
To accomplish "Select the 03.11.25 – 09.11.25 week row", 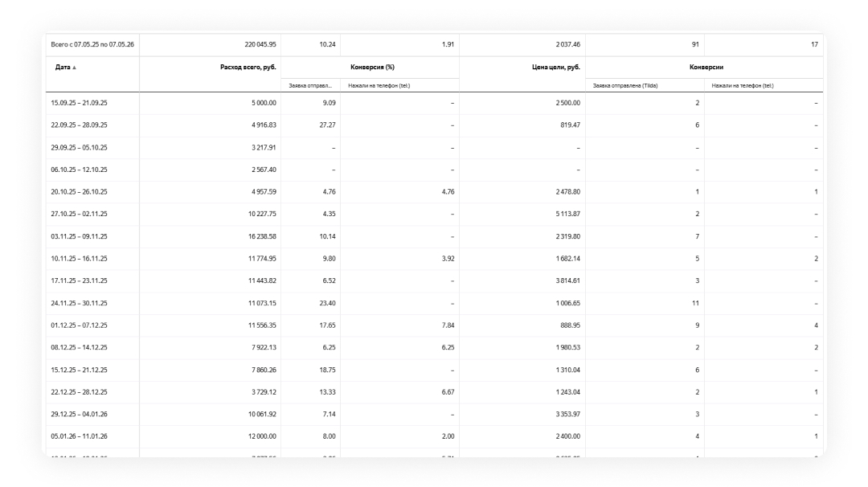I will [435, 236].
